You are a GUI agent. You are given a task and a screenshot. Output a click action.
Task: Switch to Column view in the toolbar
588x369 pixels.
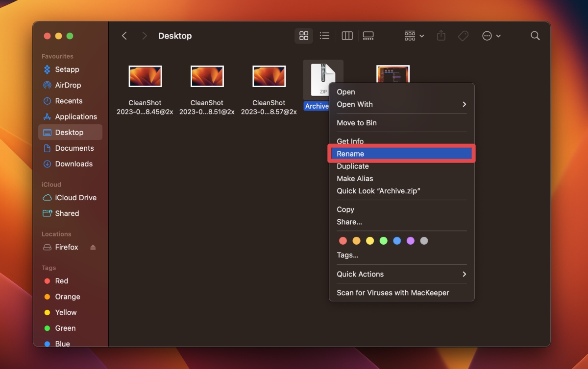[x=347, y=35]
